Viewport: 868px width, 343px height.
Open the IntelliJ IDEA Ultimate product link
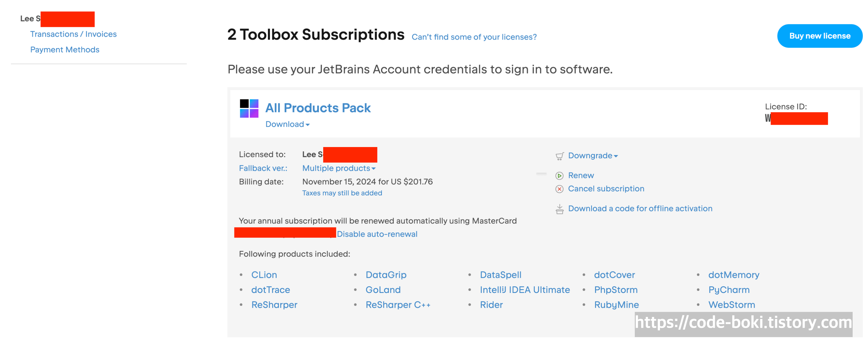(x=525, y=290)
